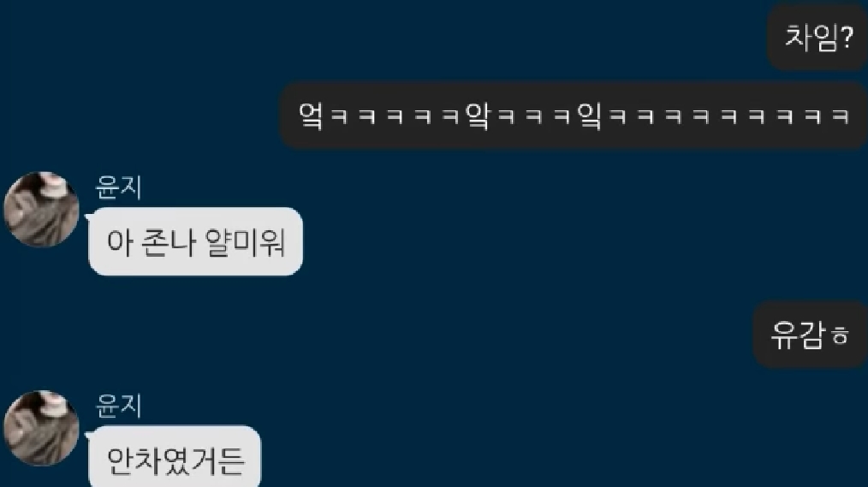Image resolution: width=868 pixels, height=487 pixels.
Task: Click the "앍" character in the laughing message
Action: [478, 116]
